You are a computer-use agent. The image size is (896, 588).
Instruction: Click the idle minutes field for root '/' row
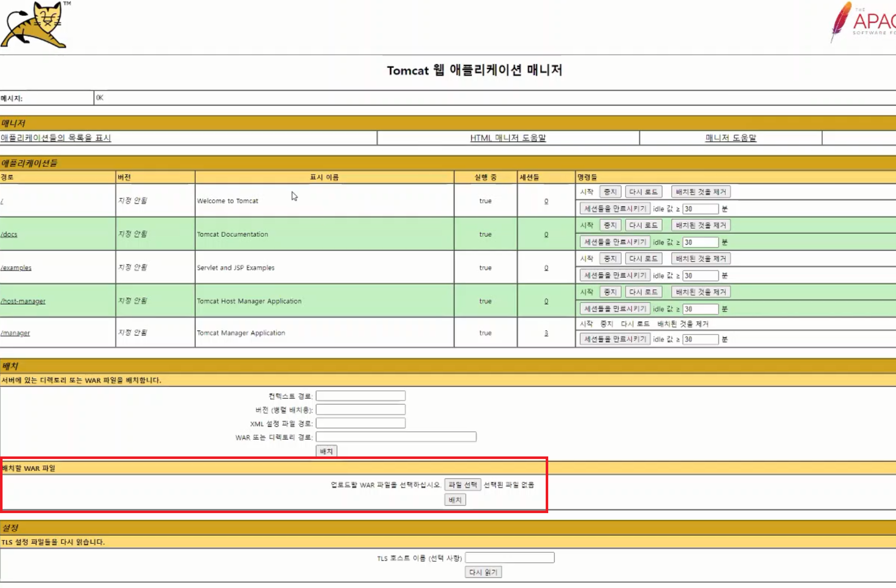point(701,208)
